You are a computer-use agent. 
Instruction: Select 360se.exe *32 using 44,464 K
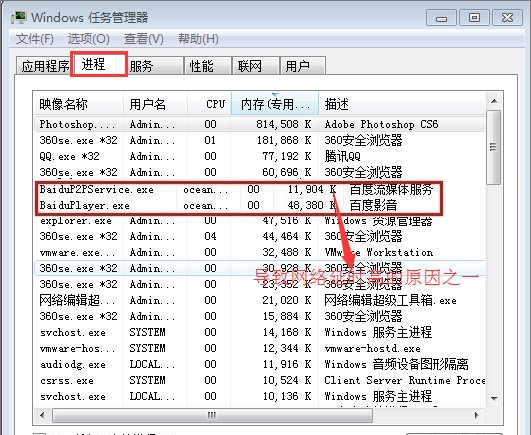(x=260, y=236)
